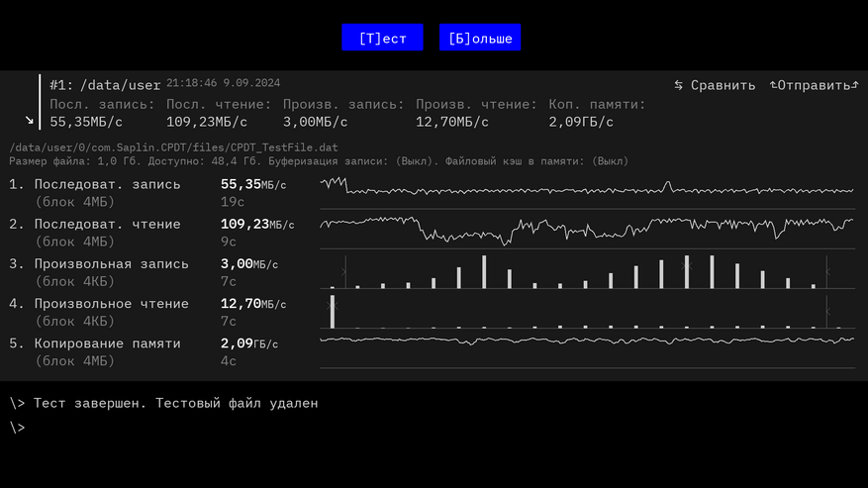This screenshot has width=868, height=488.
Task: Click the Доступно: 48,4 Гб text
Action: pos(204,161)
